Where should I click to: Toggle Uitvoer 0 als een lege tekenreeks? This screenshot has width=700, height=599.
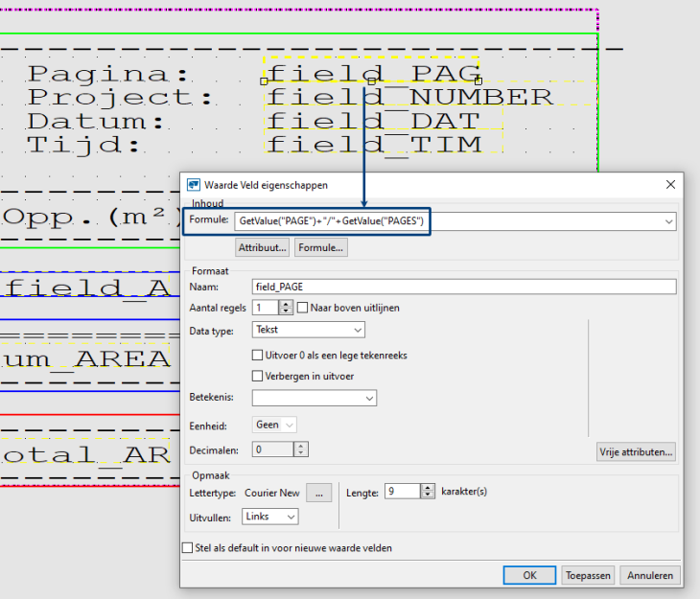coord(257,355)
